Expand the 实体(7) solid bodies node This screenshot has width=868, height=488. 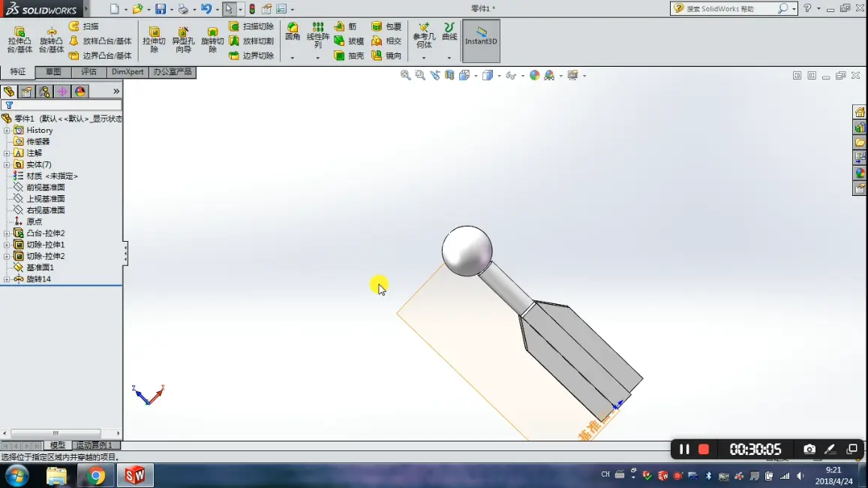7,165
